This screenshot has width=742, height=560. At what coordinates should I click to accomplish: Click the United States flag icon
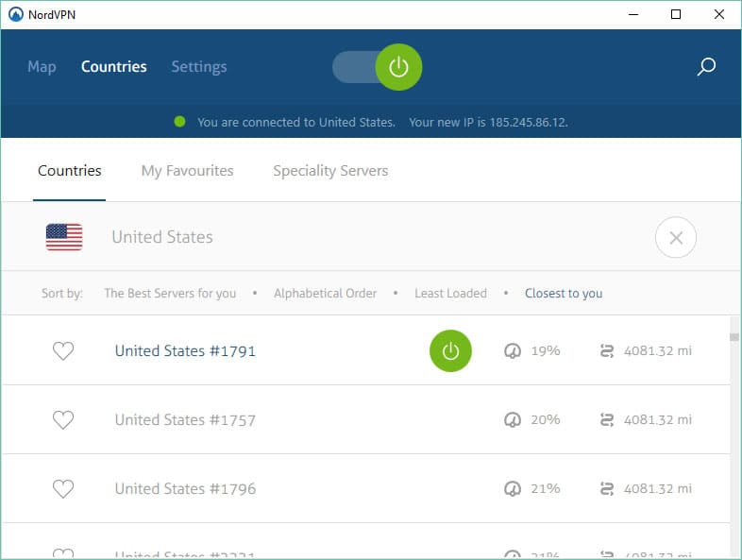pyautogui.click(x=64, y=237)
